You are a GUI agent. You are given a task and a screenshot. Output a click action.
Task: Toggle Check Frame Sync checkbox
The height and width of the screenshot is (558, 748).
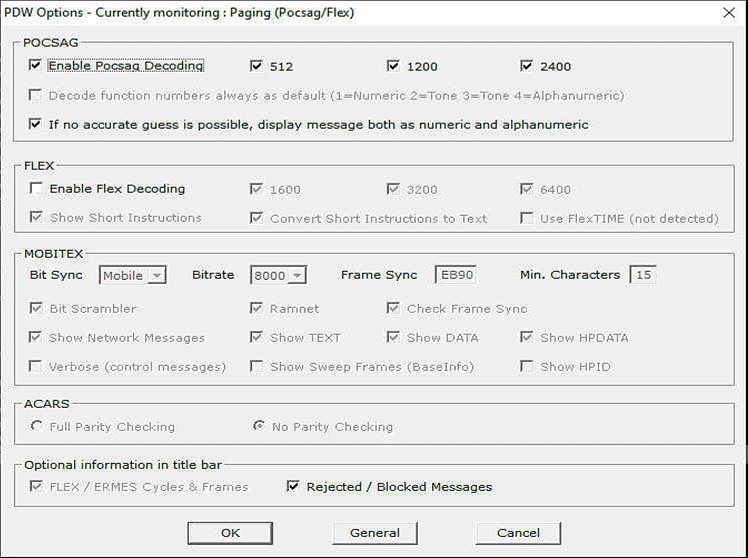pos(393,308)
